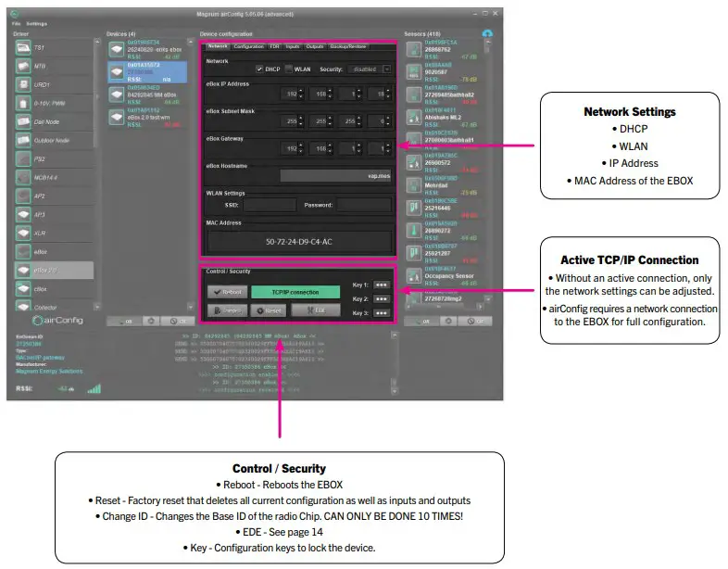Click the MAC address 50-72-24-D9-C4-AC
This screenshot has height=569, width=728.
[x=298, y=242]
